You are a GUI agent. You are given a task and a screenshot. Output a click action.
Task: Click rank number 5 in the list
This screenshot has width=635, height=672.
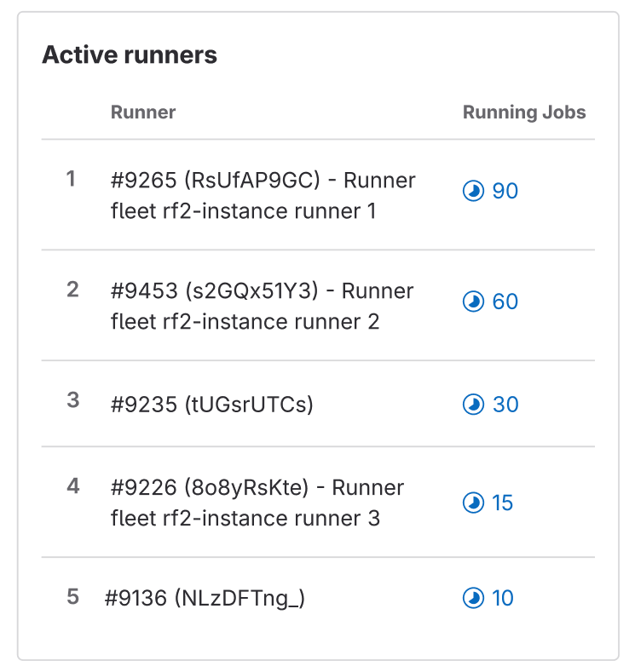click(x=73, y=596)
